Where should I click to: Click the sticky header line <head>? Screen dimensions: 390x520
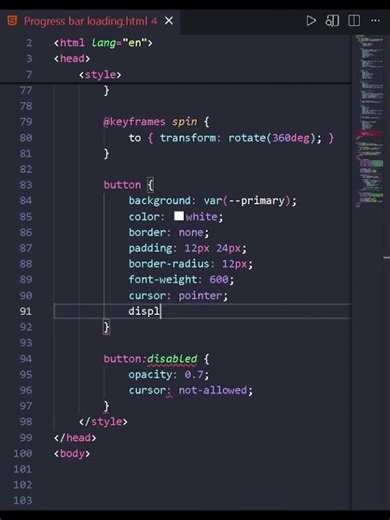pyautogui.click(x=72, y=59)
